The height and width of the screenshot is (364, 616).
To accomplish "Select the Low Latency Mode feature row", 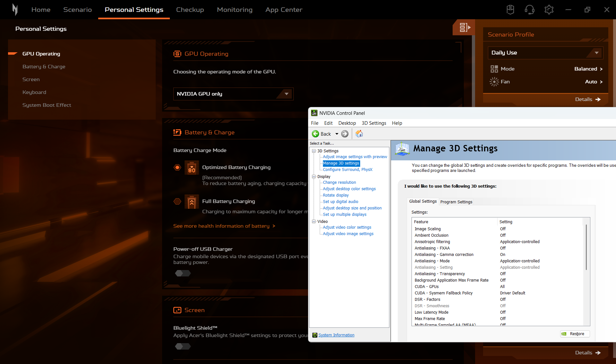I will 498,312.
